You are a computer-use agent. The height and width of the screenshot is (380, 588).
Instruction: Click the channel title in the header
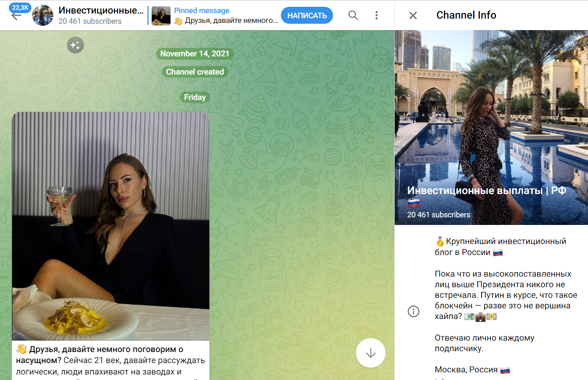pos(101,10)
